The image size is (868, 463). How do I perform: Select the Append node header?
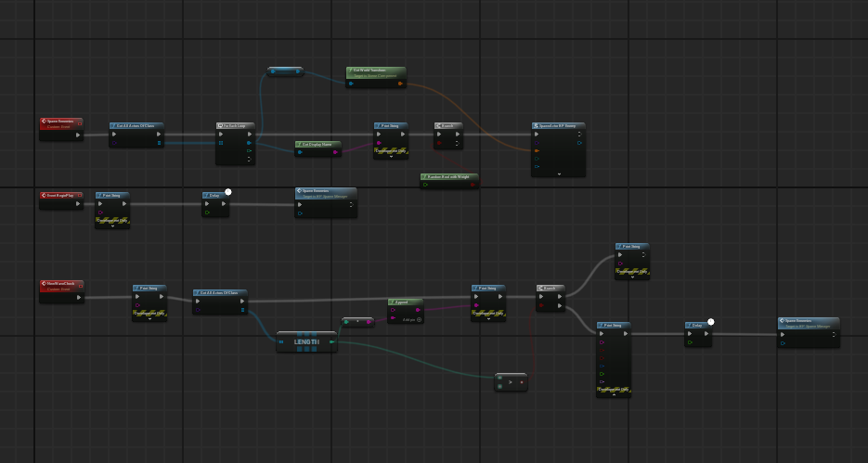tap(405, 302)
